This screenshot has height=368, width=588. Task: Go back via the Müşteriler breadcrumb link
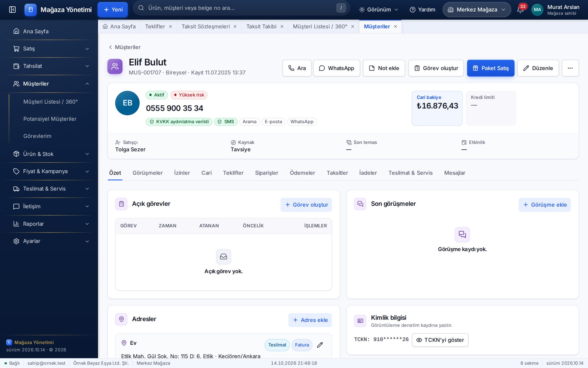tap(125, 47)
